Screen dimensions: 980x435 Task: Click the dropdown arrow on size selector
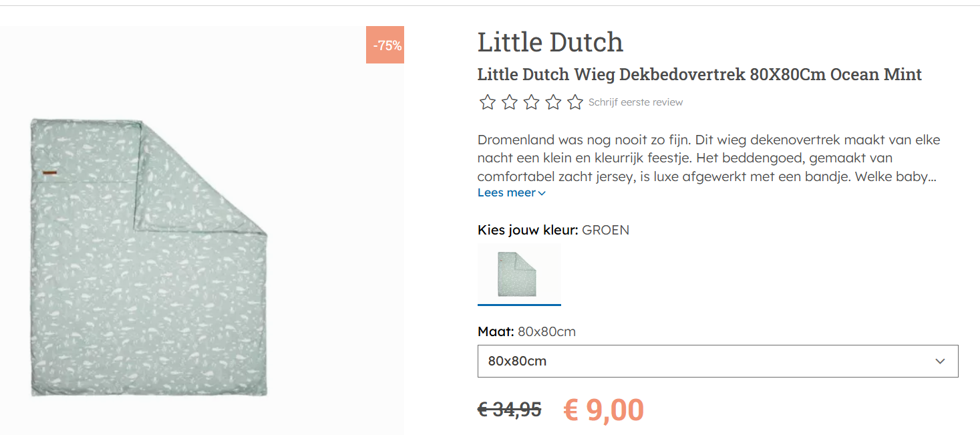tap(941, 361)
